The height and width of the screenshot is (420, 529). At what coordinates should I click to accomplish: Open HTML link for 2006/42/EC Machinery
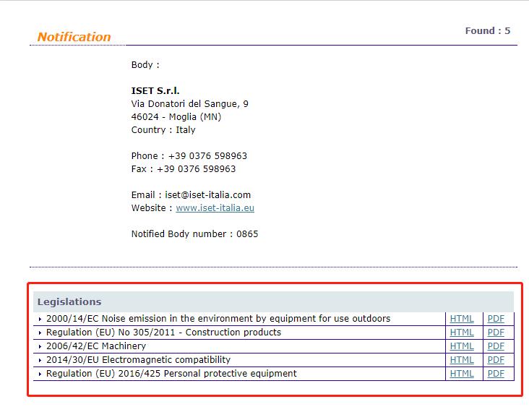coord(462,346)
